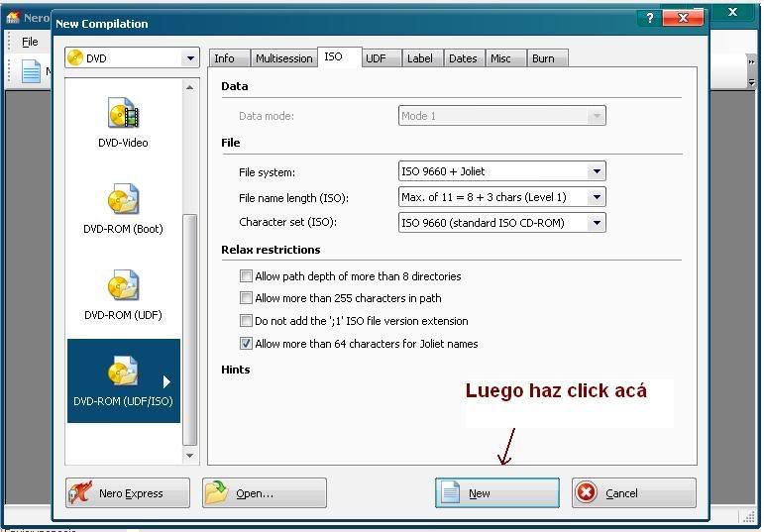Click the "Data mode:" label
Image resolution: width=764 pixels, height=532 pixels.
[267, 116]
